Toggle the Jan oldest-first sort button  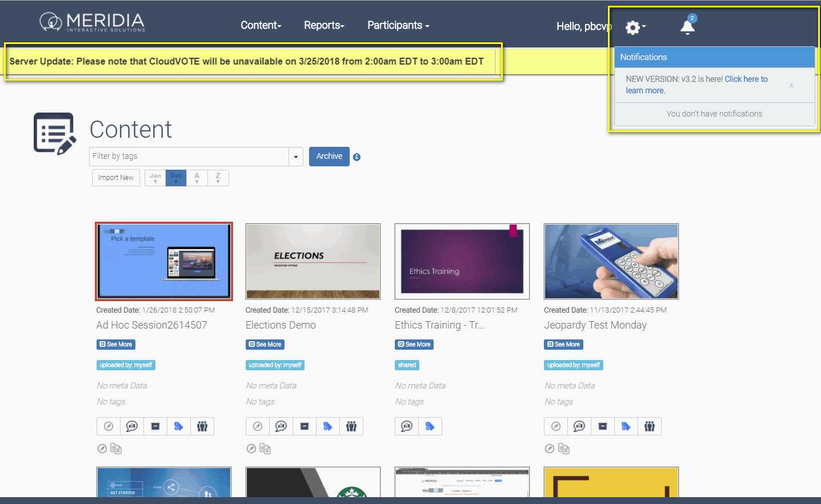(155, 178)
